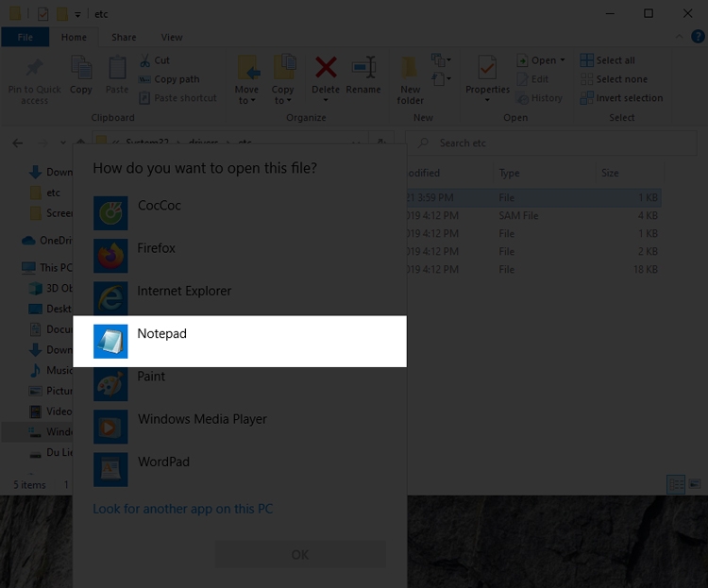Select the 2 KB file row

tap(533, 251)
